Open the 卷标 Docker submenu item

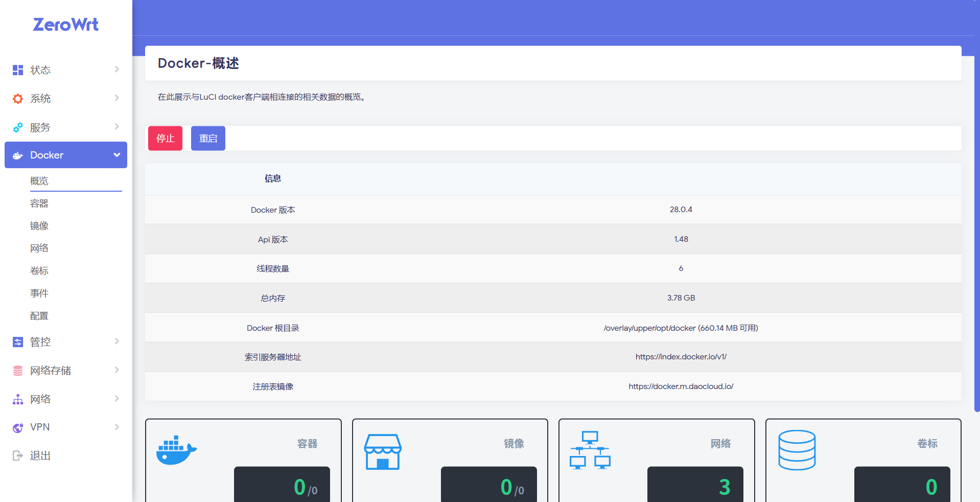point(39,271)
